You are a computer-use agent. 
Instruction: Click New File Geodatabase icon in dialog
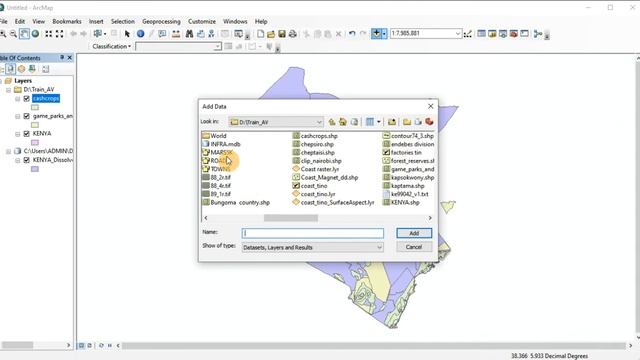[x=418, y=122]
